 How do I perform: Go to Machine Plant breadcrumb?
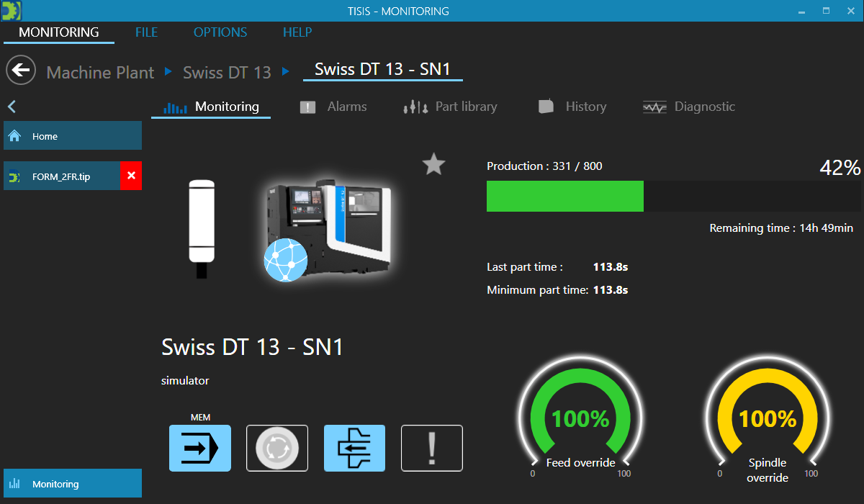click(100, 73)
